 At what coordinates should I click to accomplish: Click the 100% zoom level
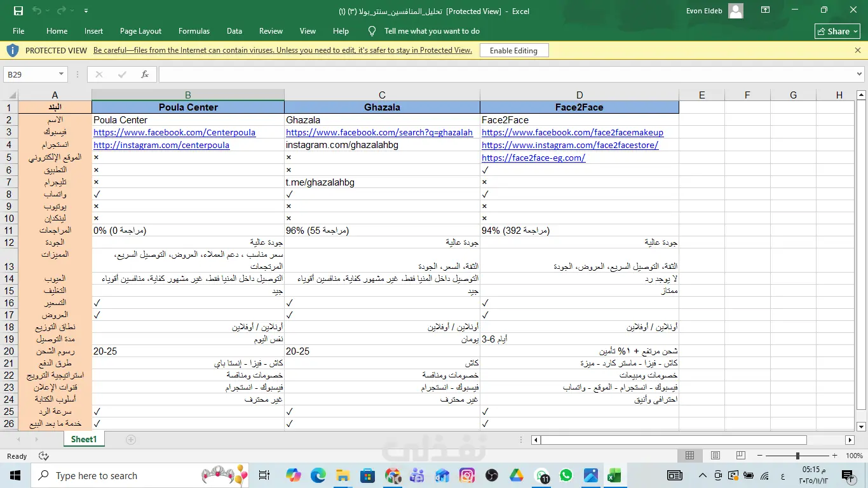tap(854, 456)
